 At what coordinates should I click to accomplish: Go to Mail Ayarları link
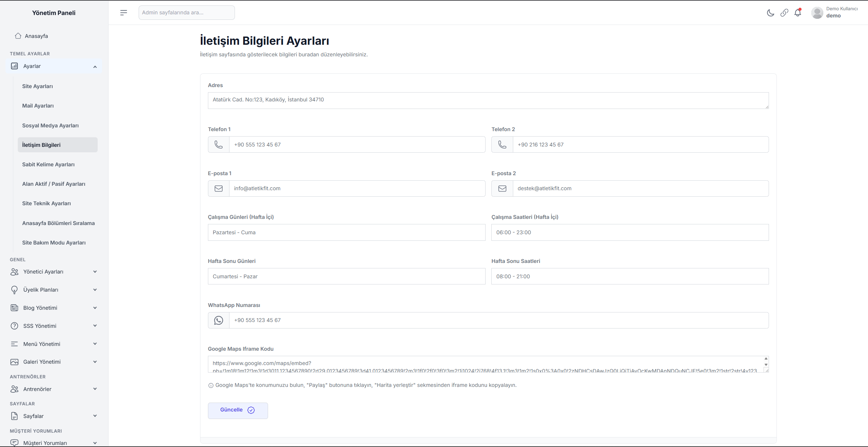(38, 106)
